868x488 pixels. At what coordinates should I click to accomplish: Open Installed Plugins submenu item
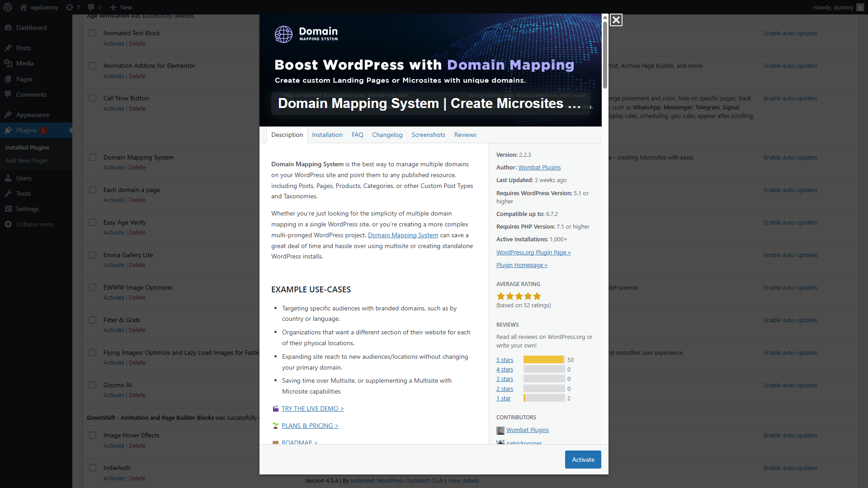pos(27,147)
